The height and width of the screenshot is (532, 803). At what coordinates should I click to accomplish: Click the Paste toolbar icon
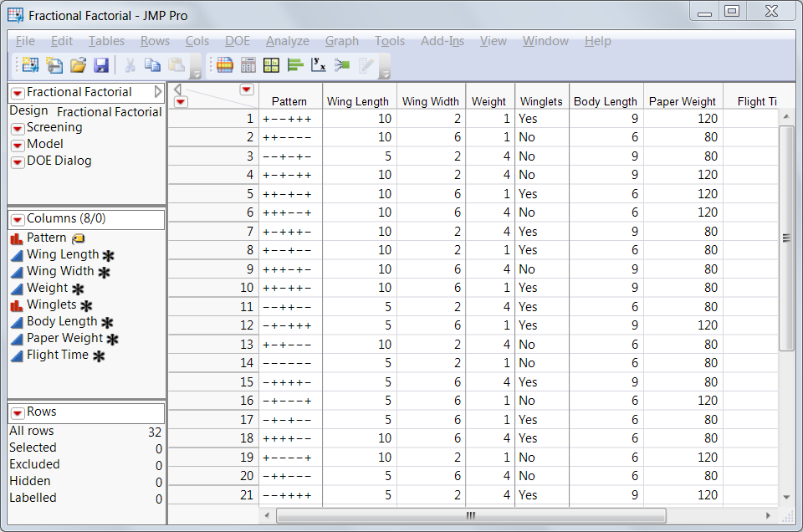point(176,64)
